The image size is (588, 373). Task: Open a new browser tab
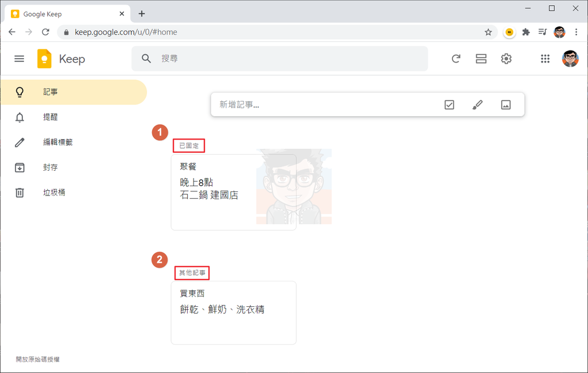[x=141, y=14]
